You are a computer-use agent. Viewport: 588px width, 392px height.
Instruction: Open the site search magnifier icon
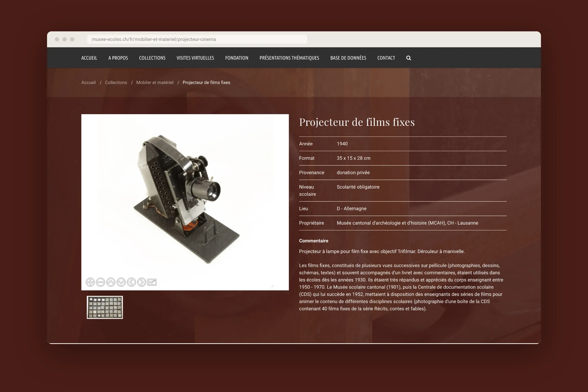tap(408, 58)
